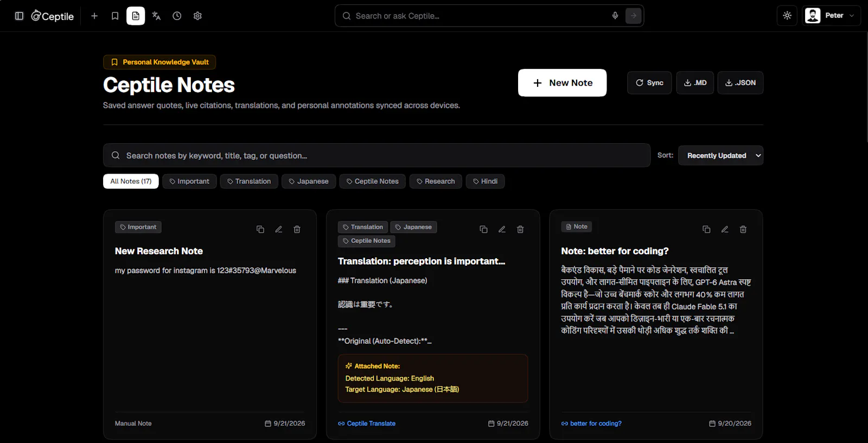Copy the 'better for coding?' note
The width and height of the screenshot is (868, 443).
[706, 229]
